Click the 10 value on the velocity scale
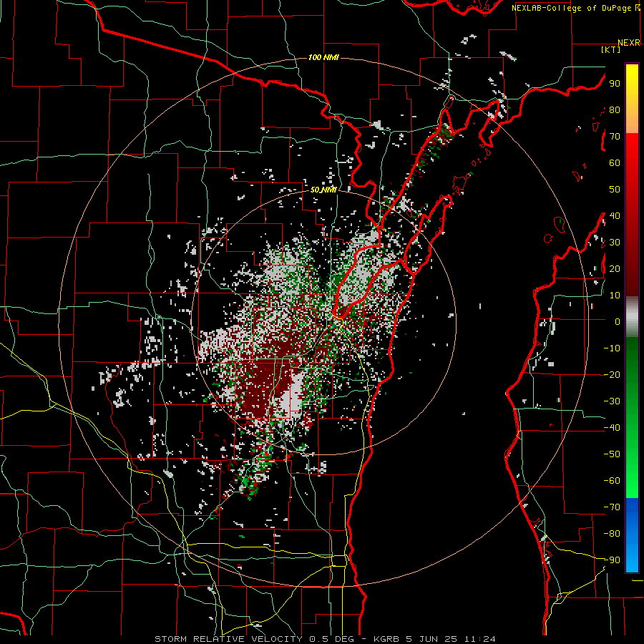 pyautogui.click(x=615, y=296)
